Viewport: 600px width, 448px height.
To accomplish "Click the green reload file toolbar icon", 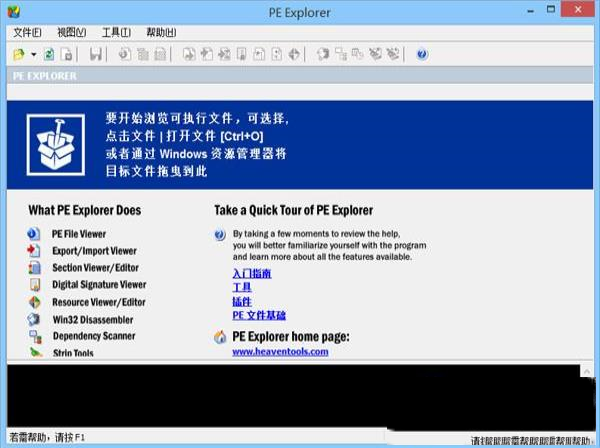I will pos(49,54).
